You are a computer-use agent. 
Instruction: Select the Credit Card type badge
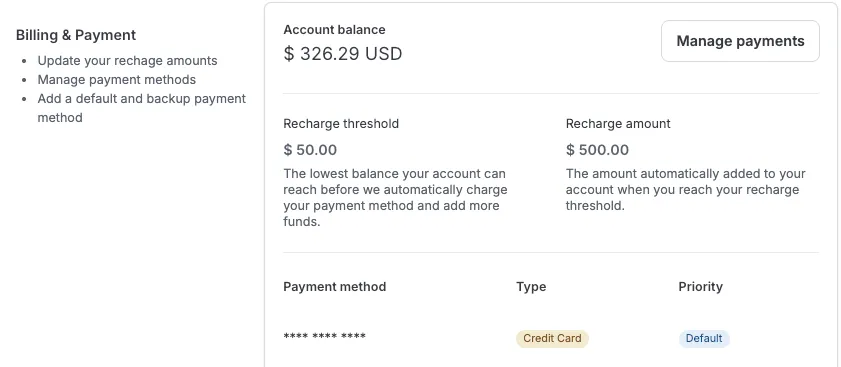552,339
